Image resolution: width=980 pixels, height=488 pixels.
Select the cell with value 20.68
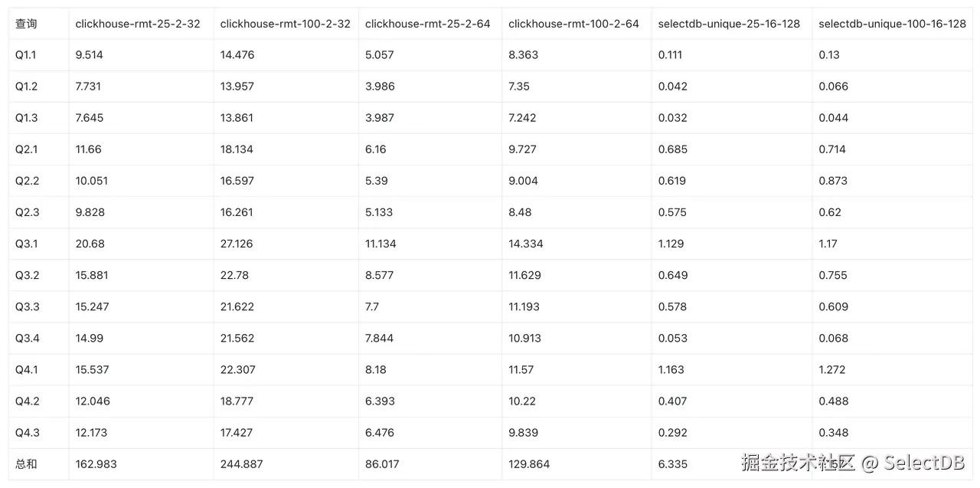[90, 244]
